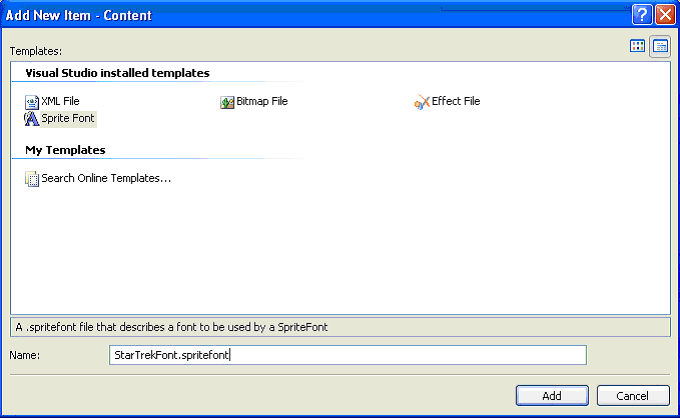The image size is (680, 418).
Task: Click the "Visual Studio installed templates" header
Action: pos(117,73)
